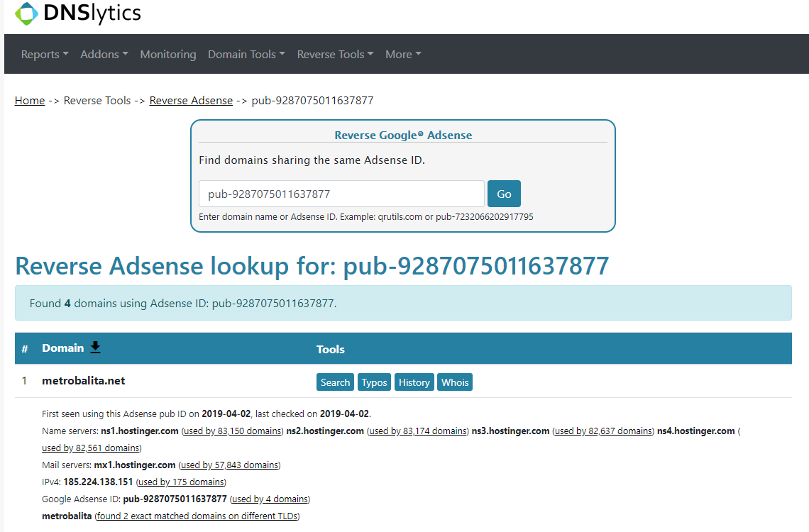Expand the Domain Tools dropdown
This screenshot has height=532, width=809.
(246, 54)
